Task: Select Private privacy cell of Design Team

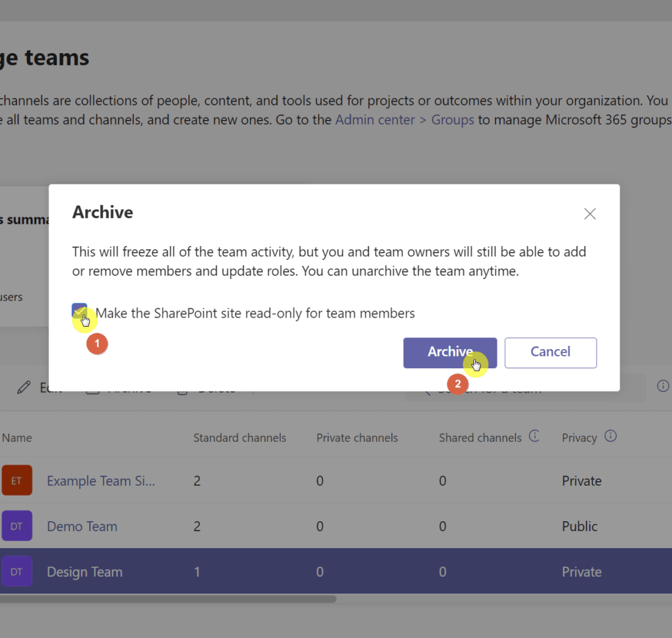Action: point(581,572)
